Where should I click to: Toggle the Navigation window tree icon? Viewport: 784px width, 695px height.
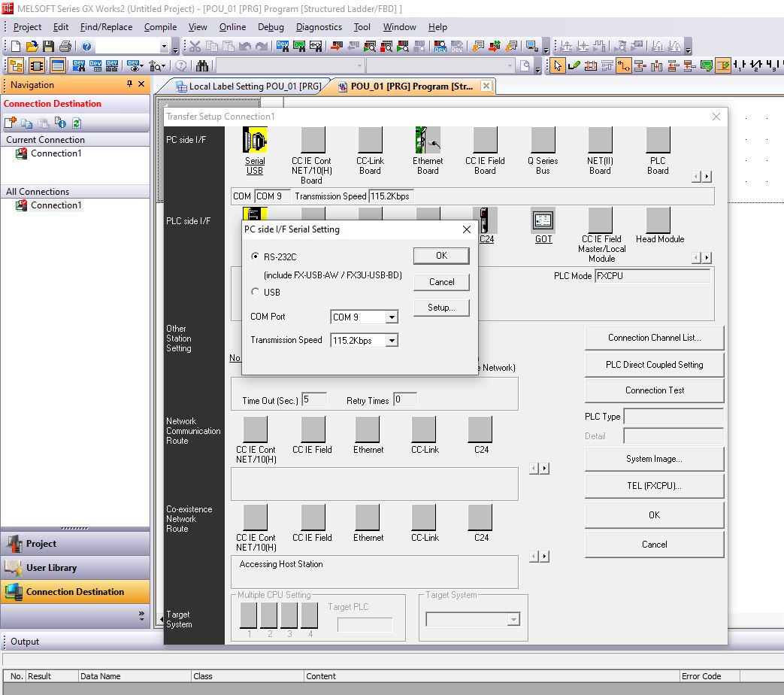16,65
